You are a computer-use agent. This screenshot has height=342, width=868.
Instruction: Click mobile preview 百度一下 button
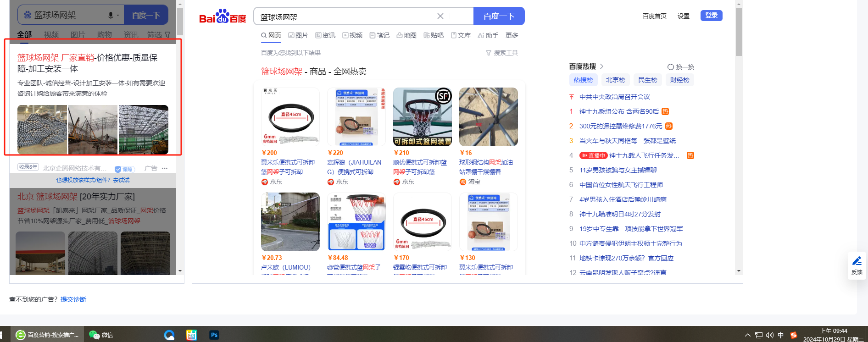(146, 15)
